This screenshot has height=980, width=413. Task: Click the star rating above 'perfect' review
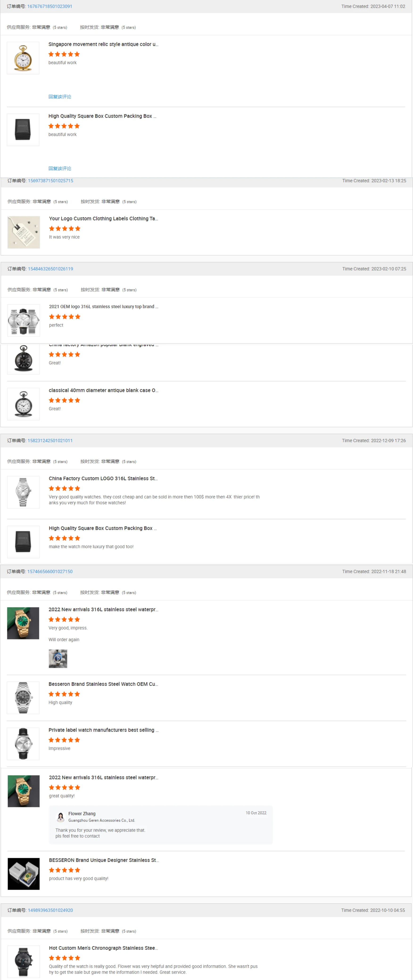(x=64, y=317)
